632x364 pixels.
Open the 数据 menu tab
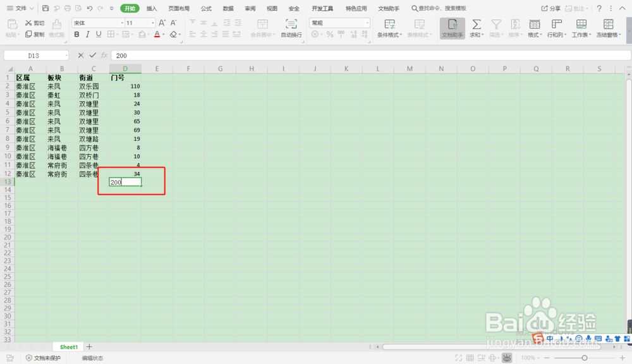(x=228, y=8)
